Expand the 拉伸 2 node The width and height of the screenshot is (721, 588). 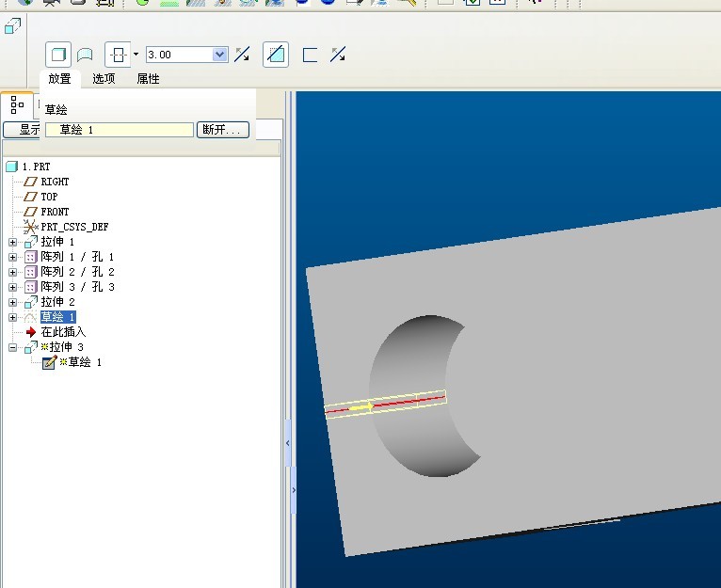coord(13,303)
